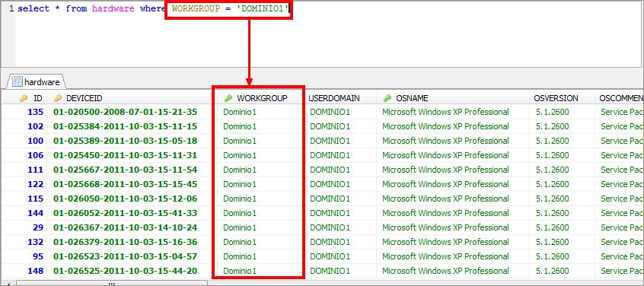
Task: Select device 01-025450-2011-10-03-15-11-31
Action: point(126,155)
